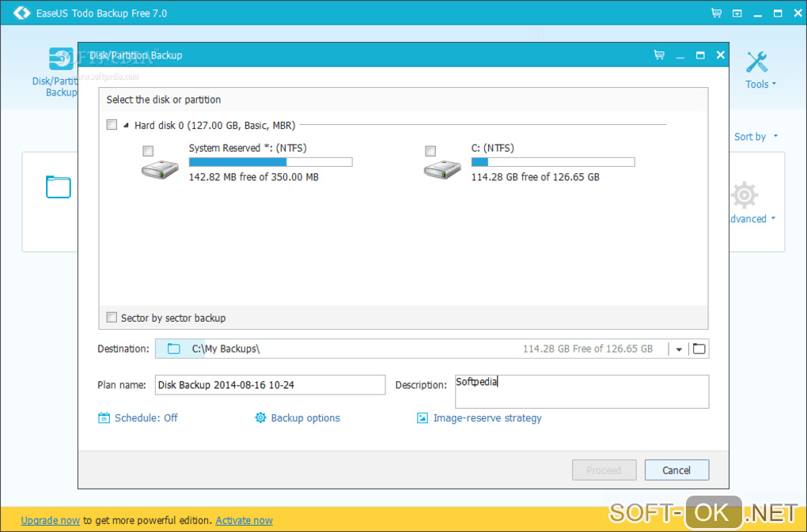Close the Disk/Partition Backup dialog
Viewport: 807px width, 532px height.
pyautogui.click(x=721, y=55)
